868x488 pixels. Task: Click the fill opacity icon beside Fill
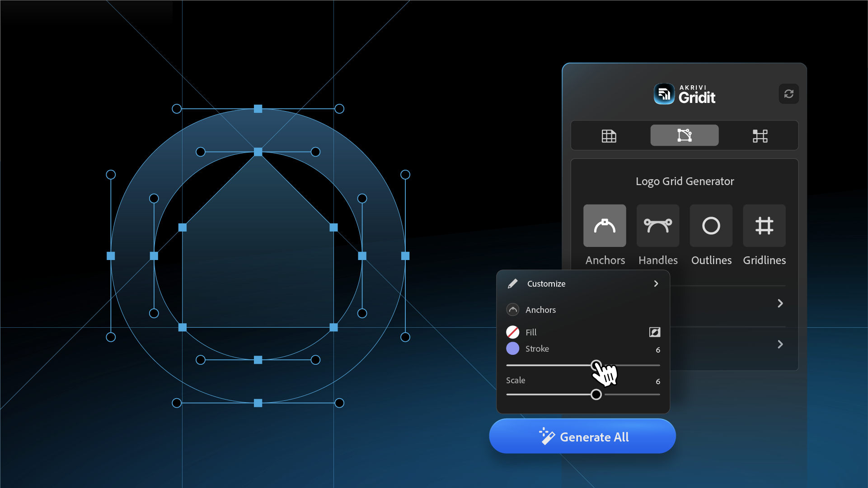[x=654, y=332]
